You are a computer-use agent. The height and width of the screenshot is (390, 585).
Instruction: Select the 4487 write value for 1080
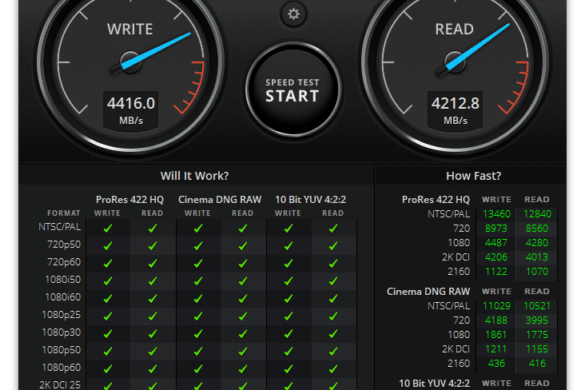496,243
